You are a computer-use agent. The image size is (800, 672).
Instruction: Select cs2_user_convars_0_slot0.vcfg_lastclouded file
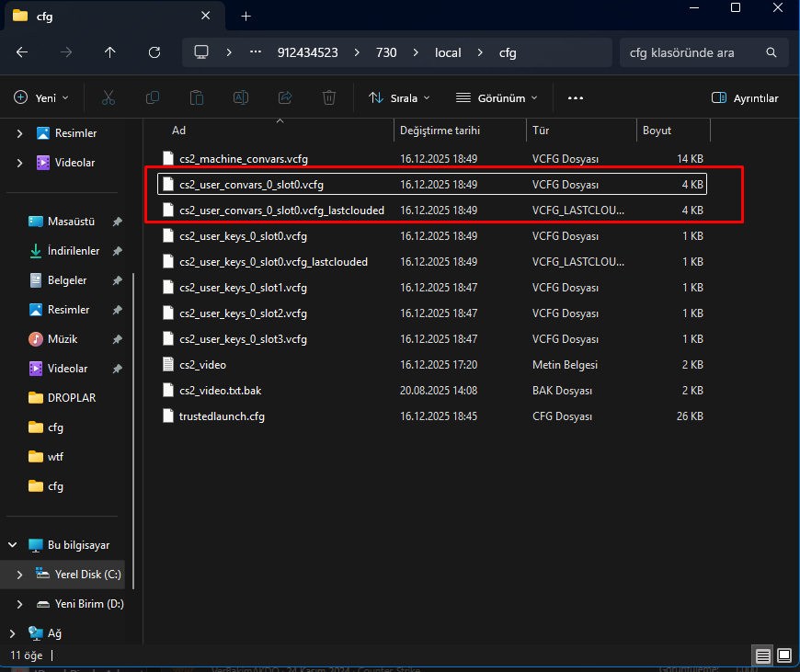432,211
